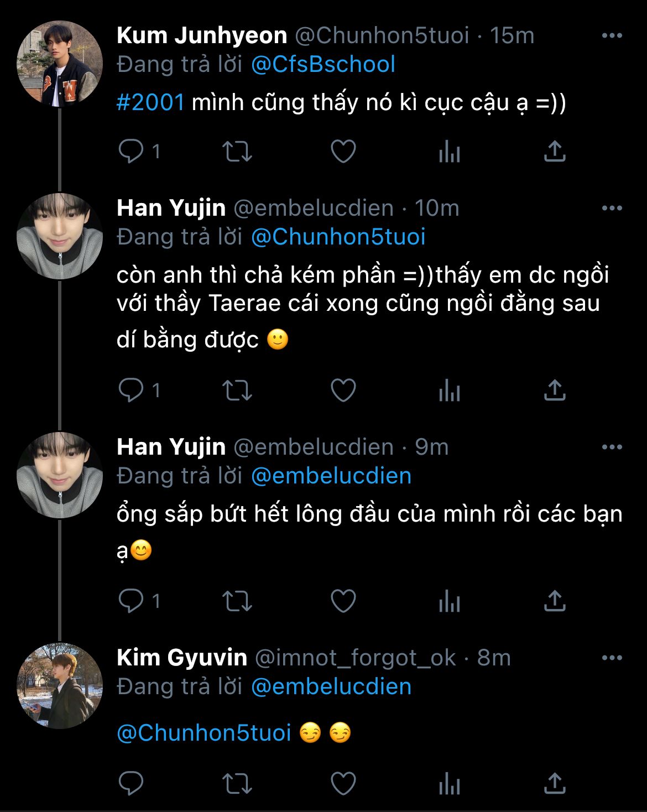This screenshot has height=812, width=647.
Task: View analytics for Kim Gyuvin's tweet
Action: point(449,783)
